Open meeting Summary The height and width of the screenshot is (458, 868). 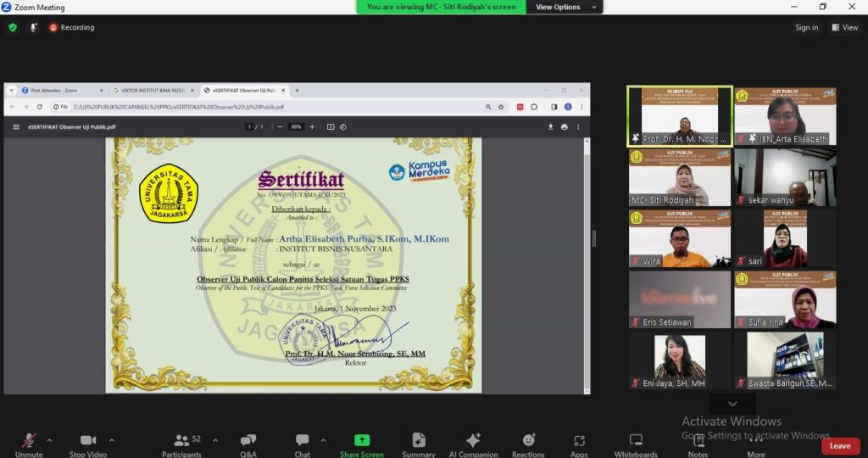(x=419, y=444)
